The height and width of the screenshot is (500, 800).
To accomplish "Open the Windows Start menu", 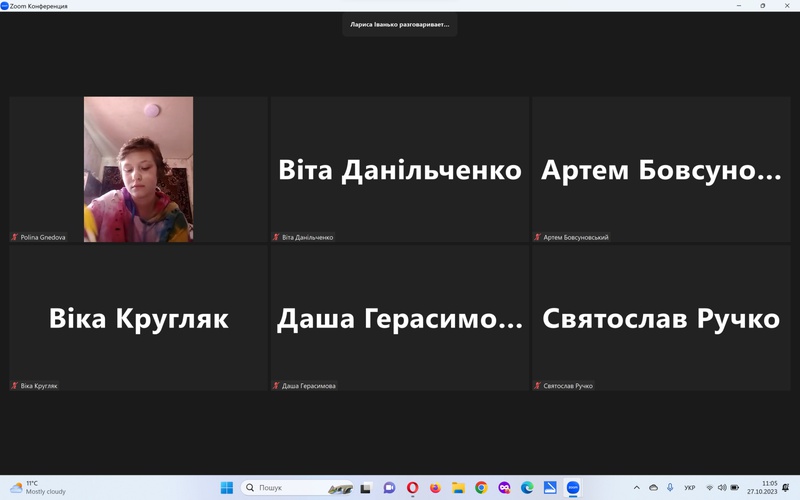I will (226, 488).
